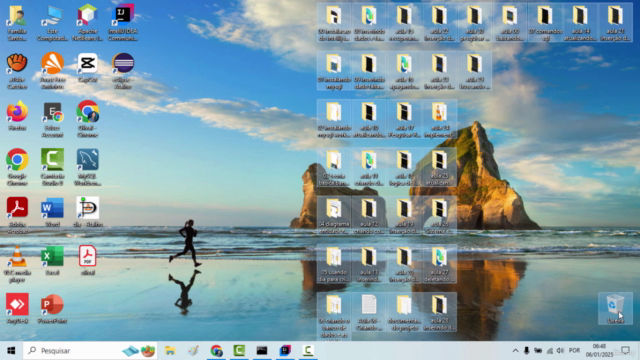Select the MySQL Workbench desktop shortcut

coord(87,167)
